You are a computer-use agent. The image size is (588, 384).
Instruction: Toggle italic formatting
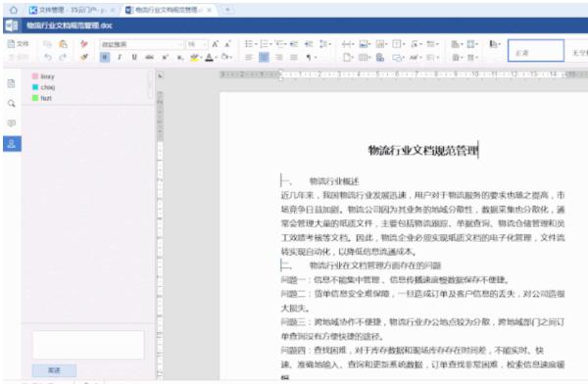tap(120, 58)
